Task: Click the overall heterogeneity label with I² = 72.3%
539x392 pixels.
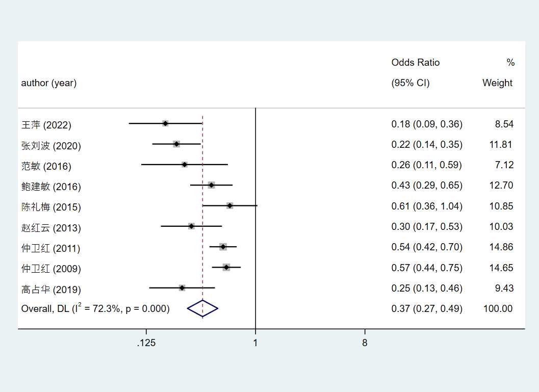Action: point(95,308)
